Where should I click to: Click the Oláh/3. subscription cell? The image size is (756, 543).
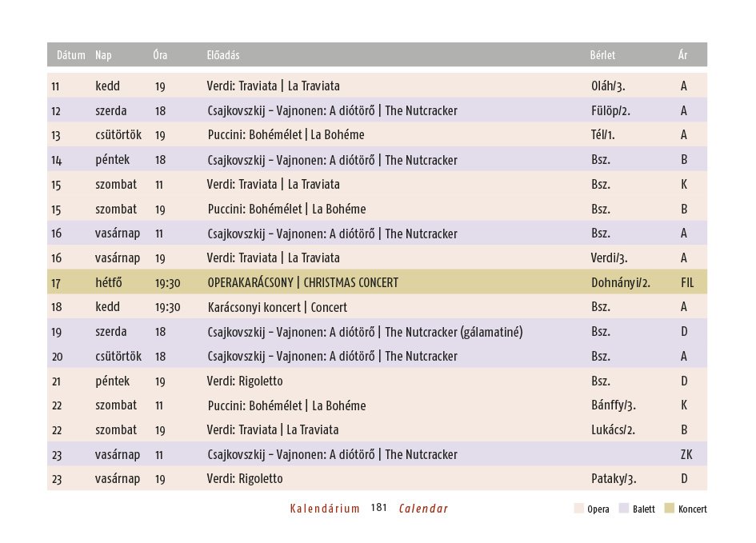coord(608,86)
